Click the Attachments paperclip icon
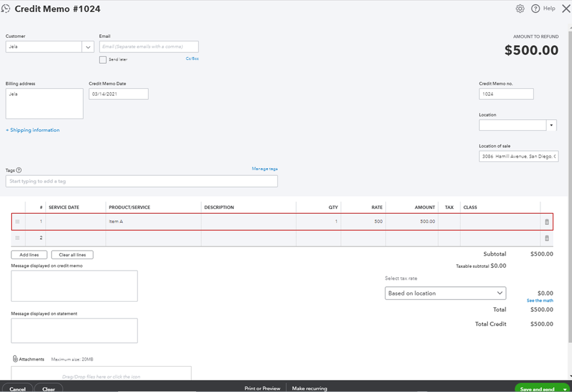 (x=15, y=359)
